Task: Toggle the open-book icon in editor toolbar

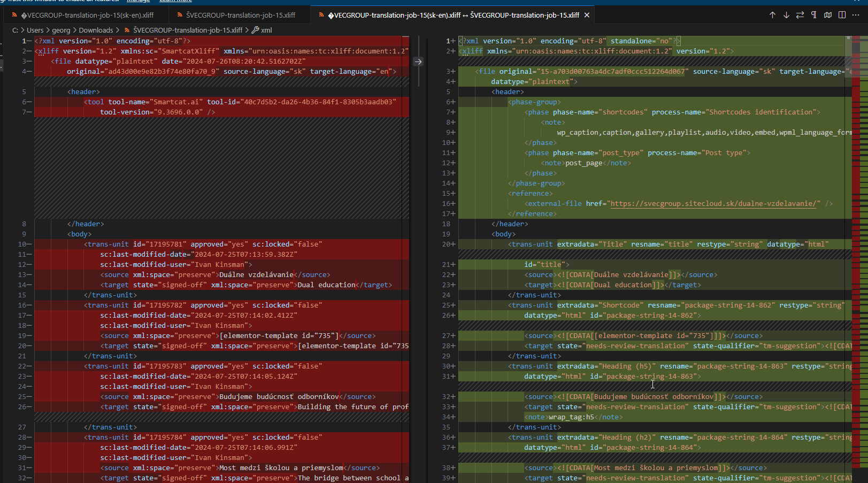Action: pos(828,15)
